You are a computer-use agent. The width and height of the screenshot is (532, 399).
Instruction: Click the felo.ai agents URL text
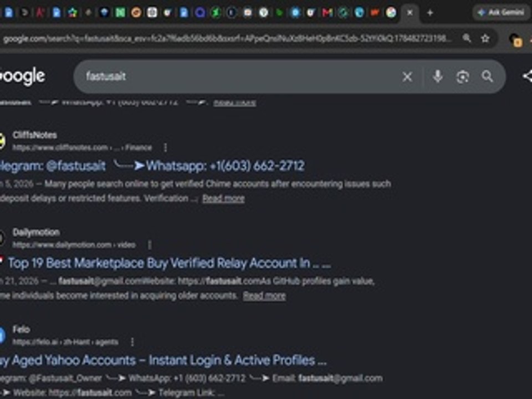[65, 342]
